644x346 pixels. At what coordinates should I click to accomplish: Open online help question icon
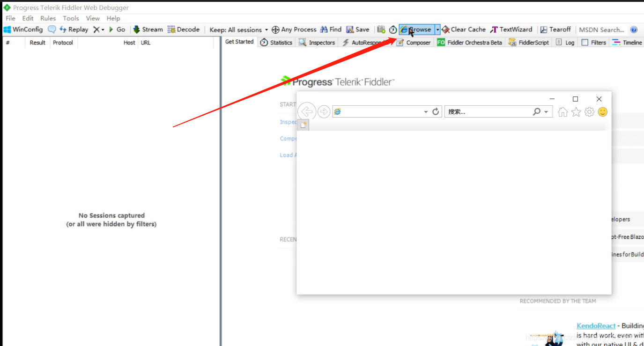[634, 29]
